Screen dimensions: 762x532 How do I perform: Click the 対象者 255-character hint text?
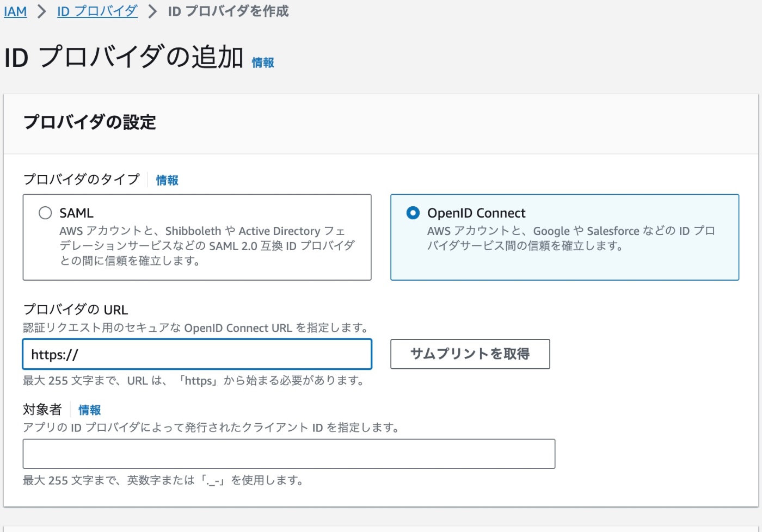tap(163, 480)
